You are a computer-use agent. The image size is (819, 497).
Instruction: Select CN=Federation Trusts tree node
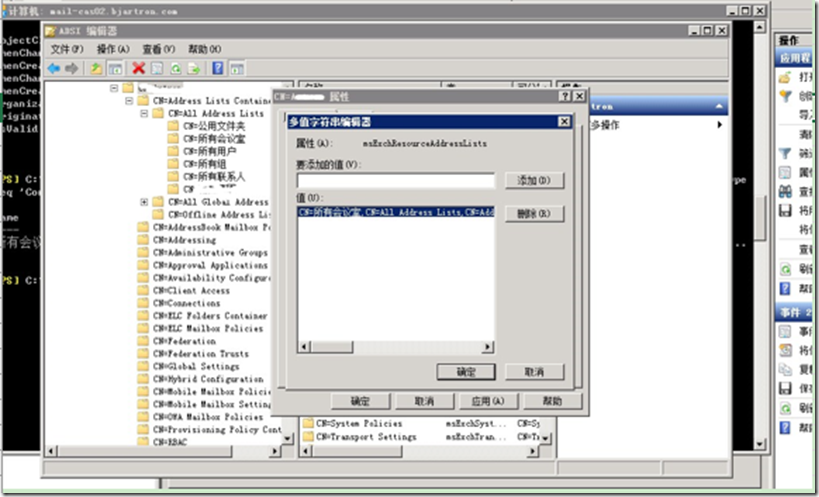pos(201,354)
